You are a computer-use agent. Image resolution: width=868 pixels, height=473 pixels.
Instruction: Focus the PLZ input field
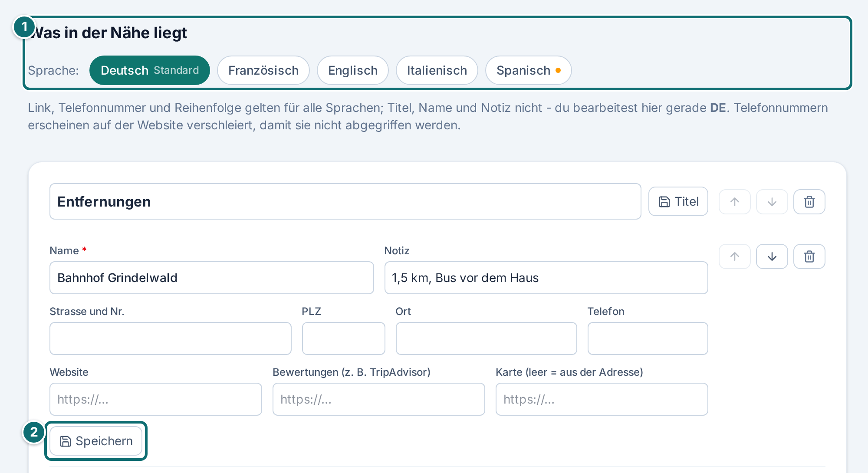[344, 338]
